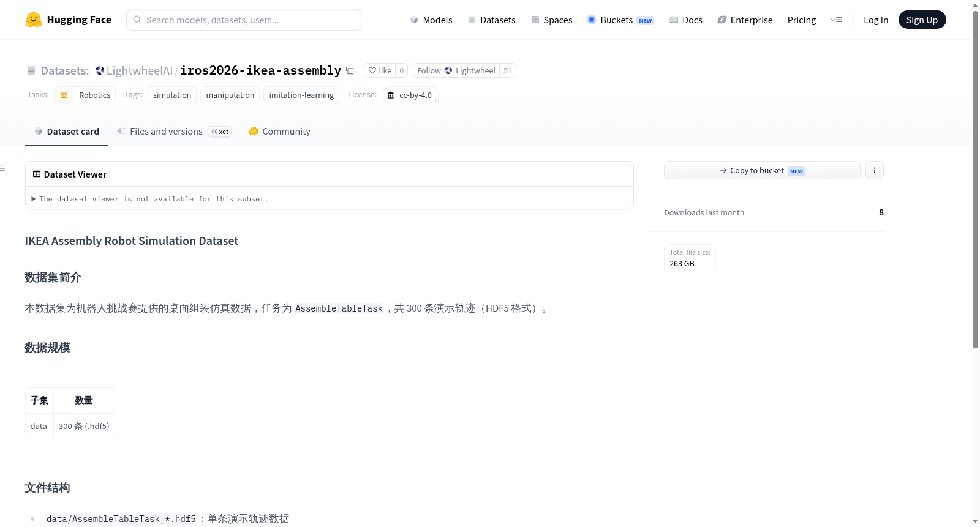
Task: Click the '子集' table header
Action: 39,400
